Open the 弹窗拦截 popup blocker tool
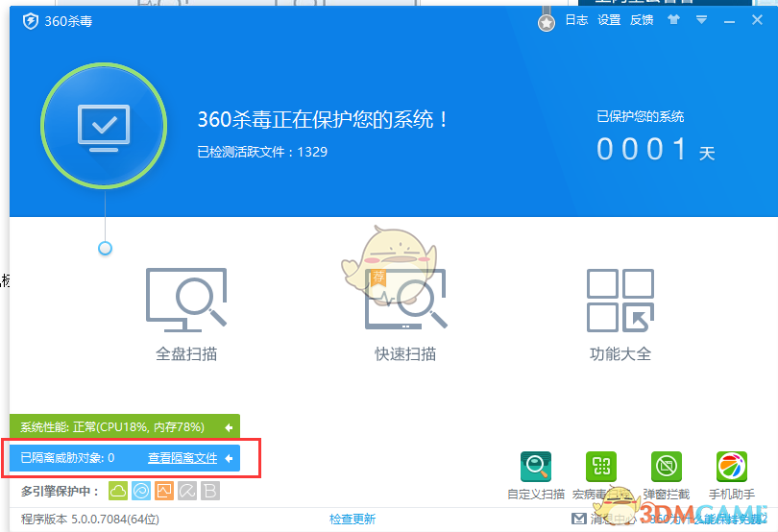Image resolution: width=778 pixels, height=532 pixels. click(667, 475)
